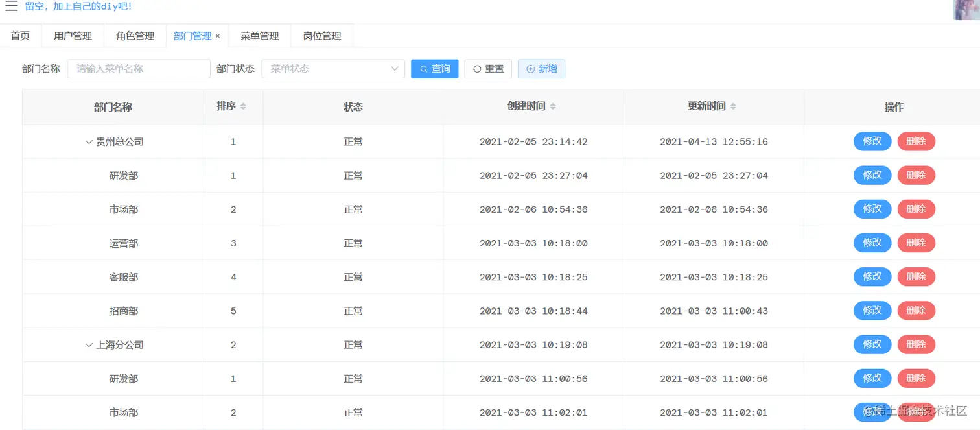The width and height of the screenshot is (980, 430).
Task: Sort by 创建时间 column arrows
Action: (553, 106)
